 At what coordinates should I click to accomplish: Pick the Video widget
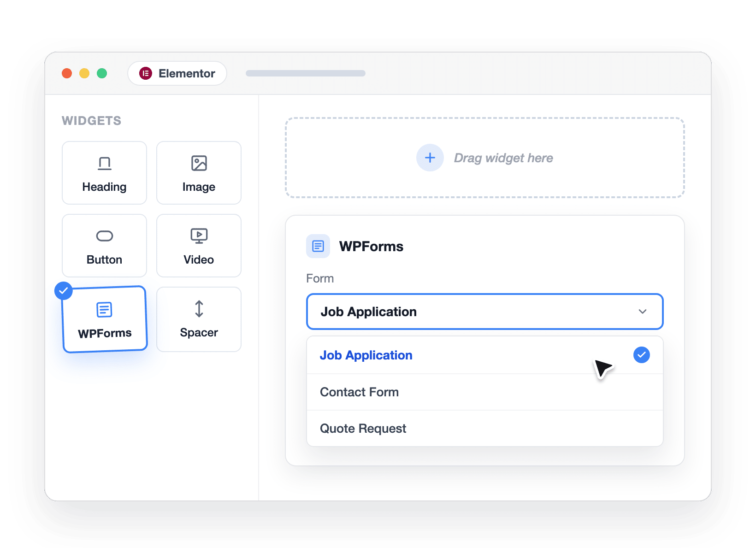tap(199, 246)
